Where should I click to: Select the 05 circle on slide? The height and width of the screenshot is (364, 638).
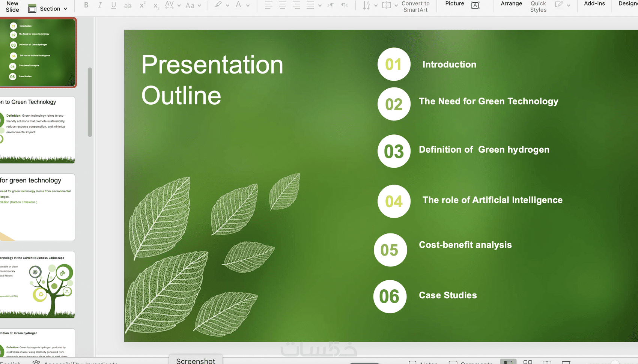(x=390, y=250)
